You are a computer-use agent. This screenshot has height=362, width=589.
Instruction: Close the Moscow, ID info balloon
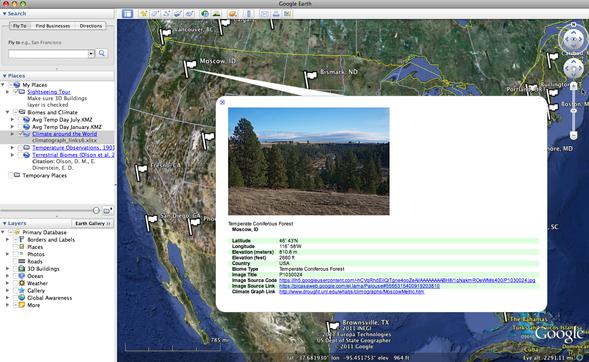point(222,102)
